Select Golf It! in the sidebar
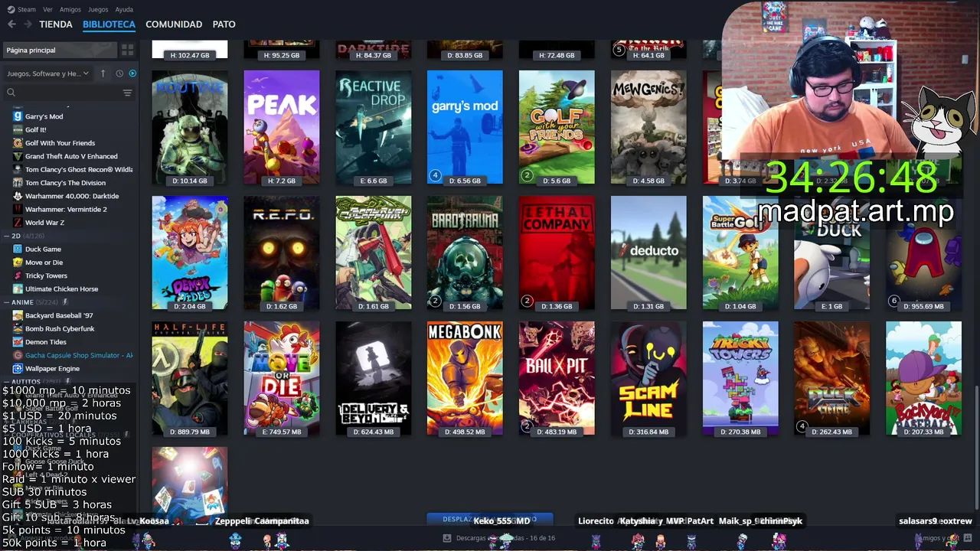Image resolution: width=980 pixels, height=551 pixels. pyautogui.click(x=35, y=129)
